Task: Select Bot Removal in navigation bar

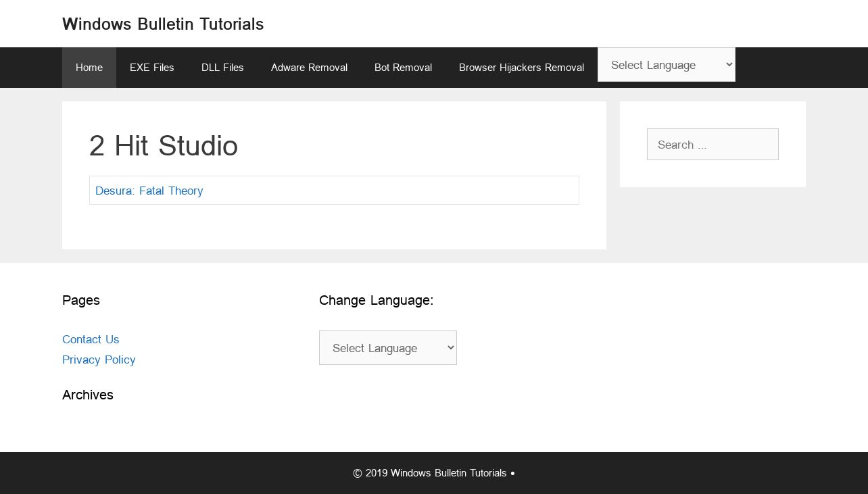Action: (403, 68)
